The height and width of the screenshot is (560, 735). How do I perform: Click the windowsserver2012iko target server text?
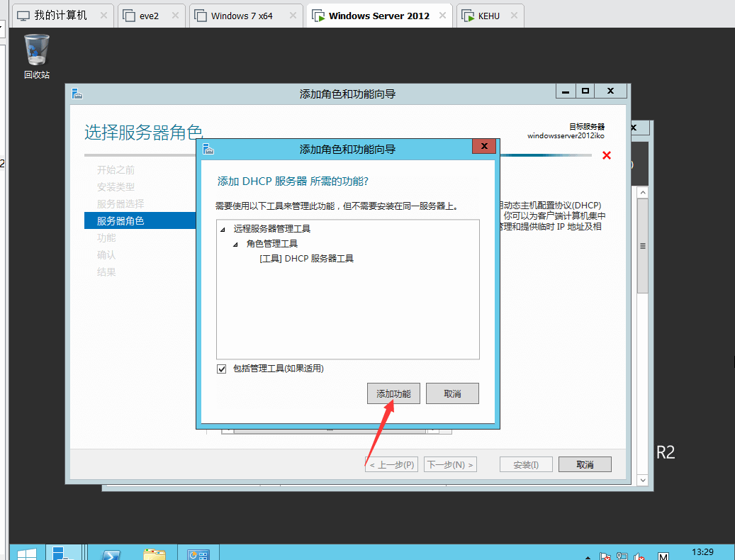[x=566, y=136]
